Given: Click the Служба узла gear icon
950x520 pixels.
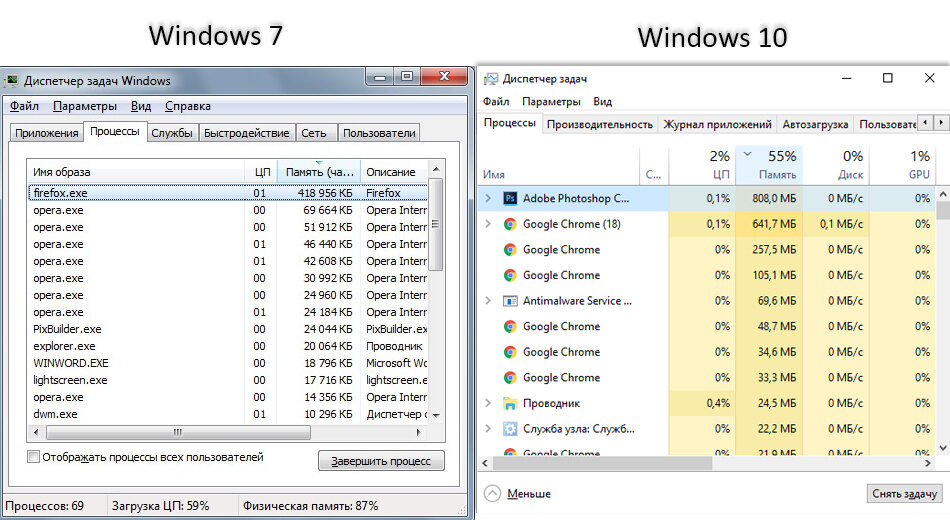Looking at the screenshot, I should [510, 428].
